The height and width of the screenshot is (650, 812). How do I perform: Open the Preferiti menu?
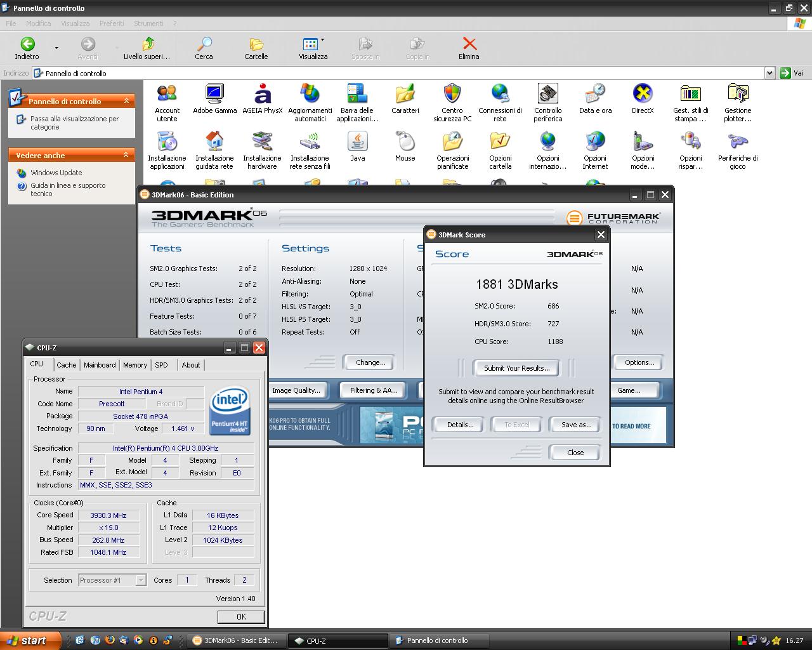click(x=112, y=23)
